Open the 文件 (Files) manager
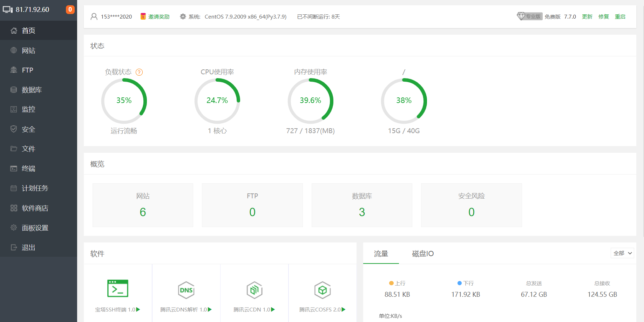This screenshot has height=322, width=644. tap(28, 149)
